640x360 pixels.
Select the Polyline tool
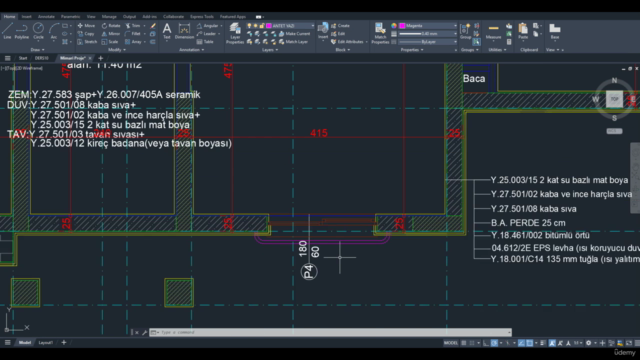coord(22,31)
